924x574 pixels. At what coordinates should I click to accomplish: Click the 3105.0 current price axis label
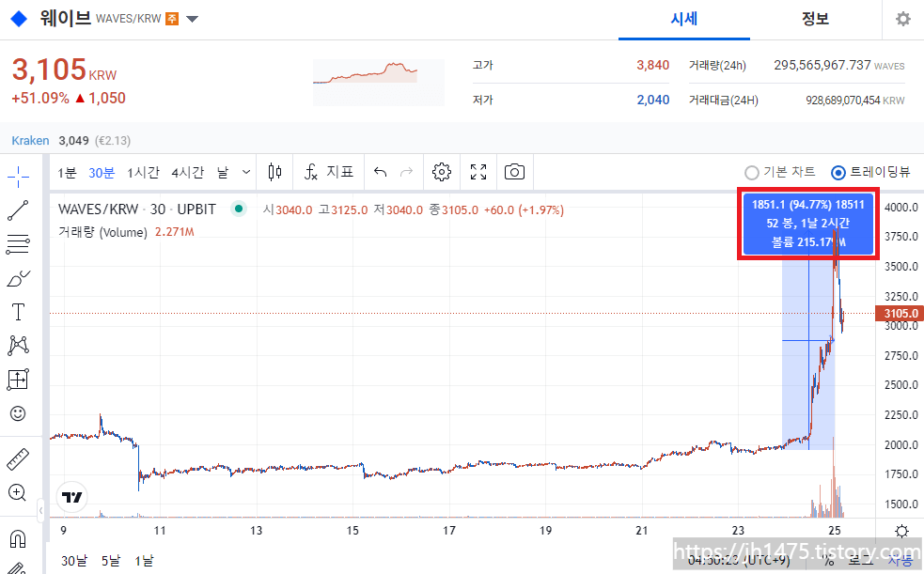coord(900,313)
